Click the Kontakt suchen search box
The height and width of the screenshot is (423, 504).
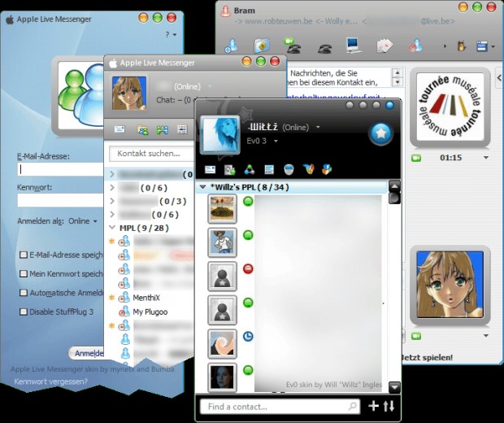(x=152, y=154)
